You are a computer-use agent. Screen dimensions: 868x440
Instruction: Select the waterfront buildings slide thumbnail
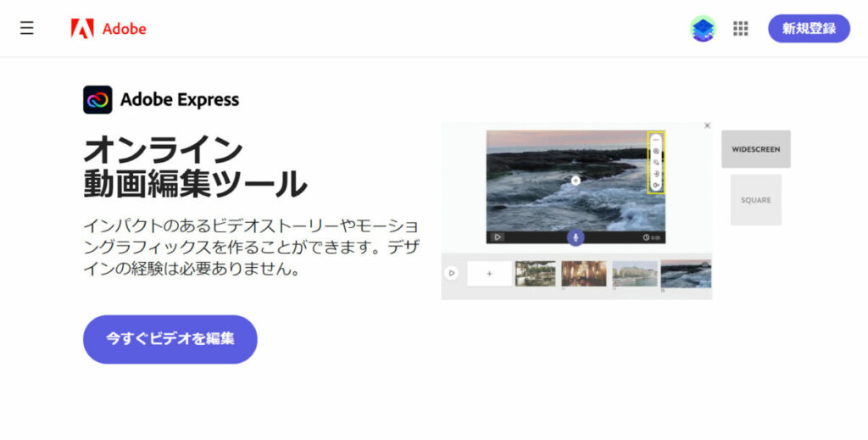tap(635, 273)
